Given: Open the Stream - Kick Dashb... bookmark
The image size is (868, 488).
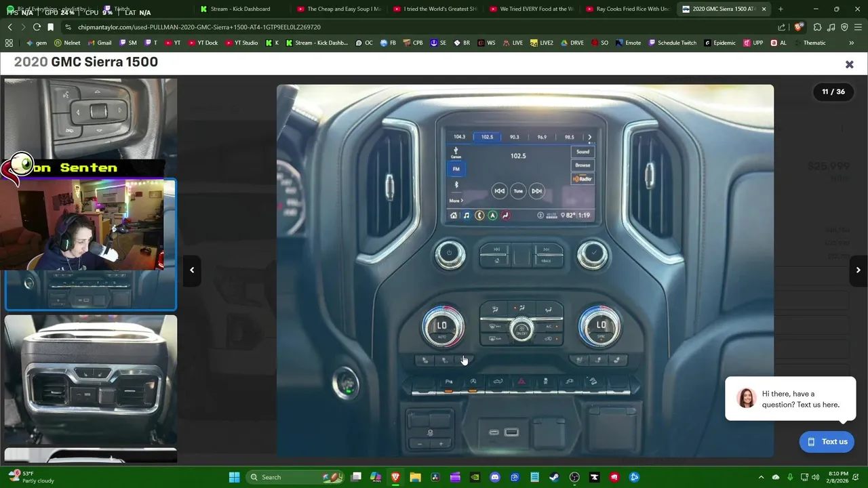Looking at the screenshot, I should [317, 43].
